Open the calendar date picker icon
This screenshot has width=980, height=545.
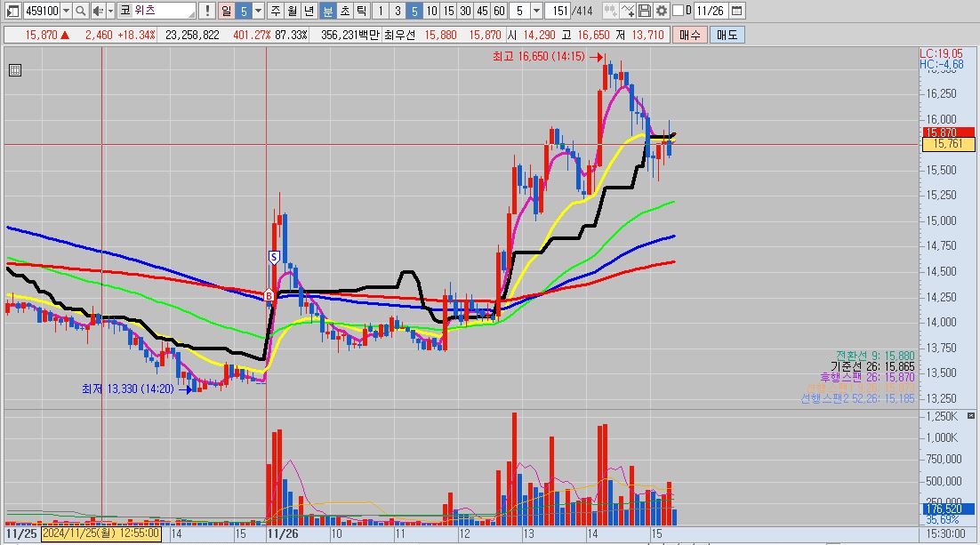(737, 11)
